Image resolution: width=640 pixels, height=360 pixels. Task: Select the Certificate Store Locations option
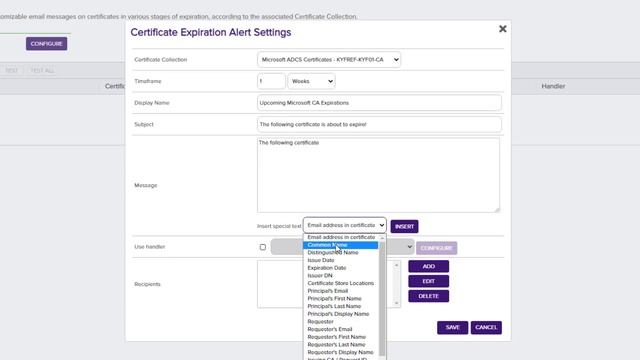(x=341, y=283)
